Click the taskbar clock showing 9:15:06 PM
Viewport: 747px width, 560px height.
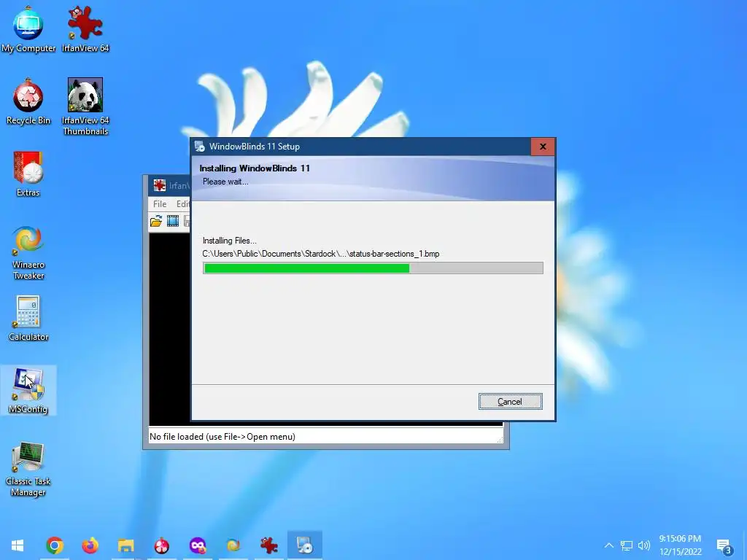tap(681, 545)
